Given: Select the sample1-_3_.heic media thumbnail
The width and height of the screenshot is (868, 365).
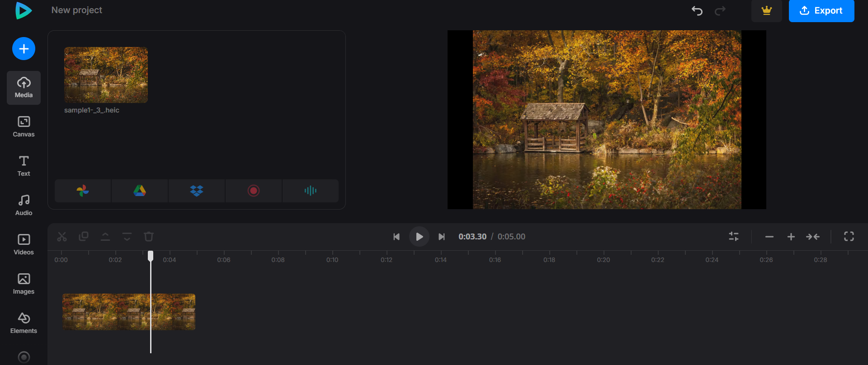Looking at the screenshot, I should click(x=106, y=75).
